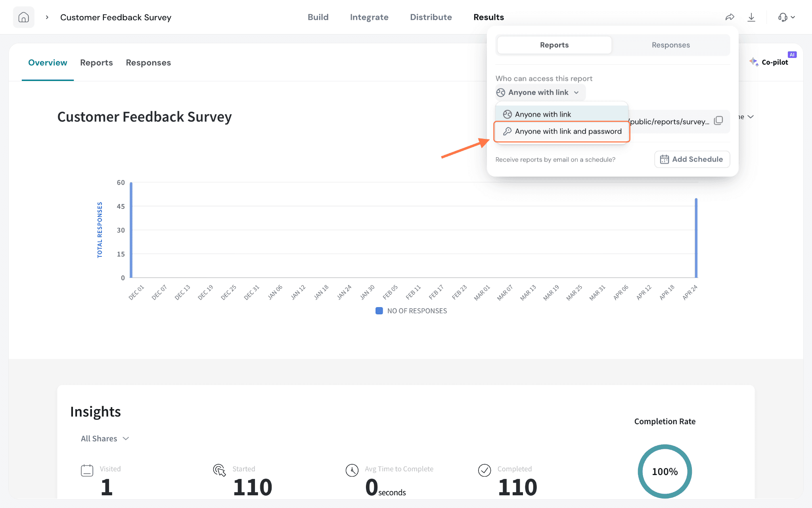Switch to the Overview sub-tab

coord(48,63)
